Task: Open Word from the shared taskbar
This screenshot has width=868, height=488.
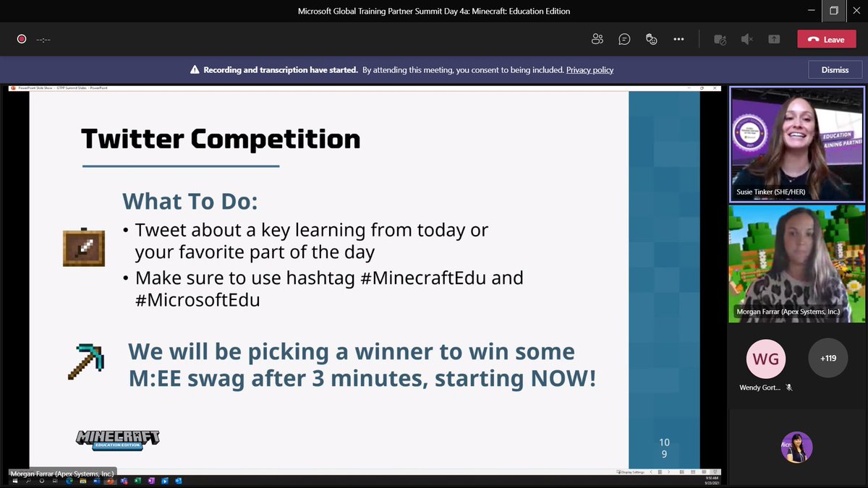Action: [x=97, y=481]
